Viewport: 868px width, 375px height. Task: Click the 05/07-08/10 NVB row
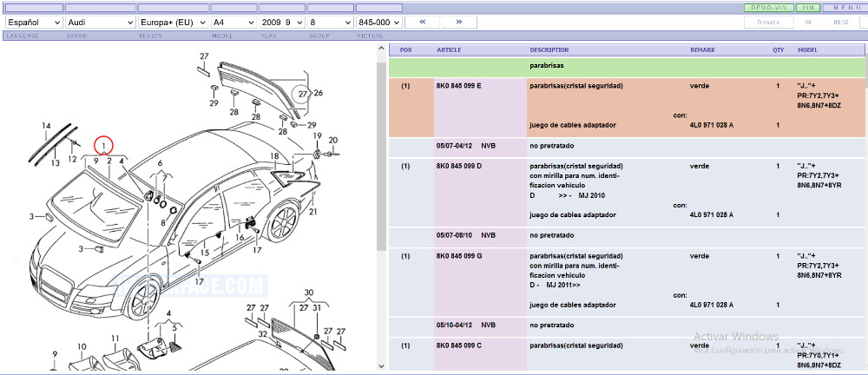coord(627,236)
